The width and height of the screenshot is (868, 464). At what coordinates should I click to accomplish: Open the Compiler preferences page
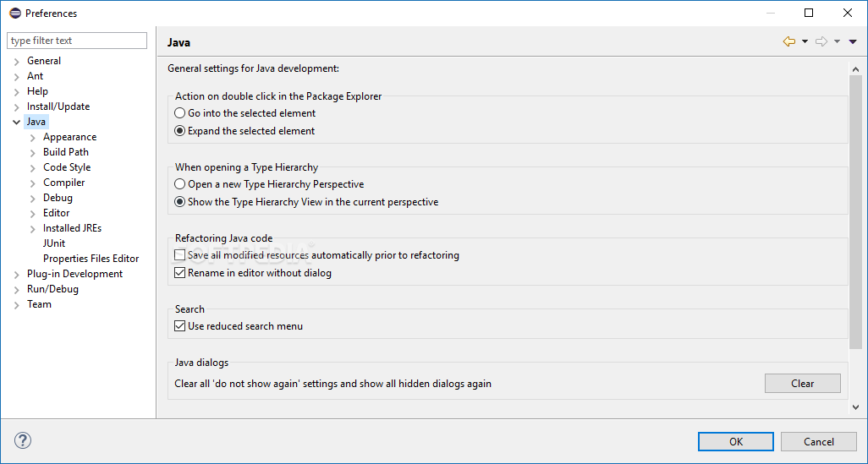click(63, 182)
